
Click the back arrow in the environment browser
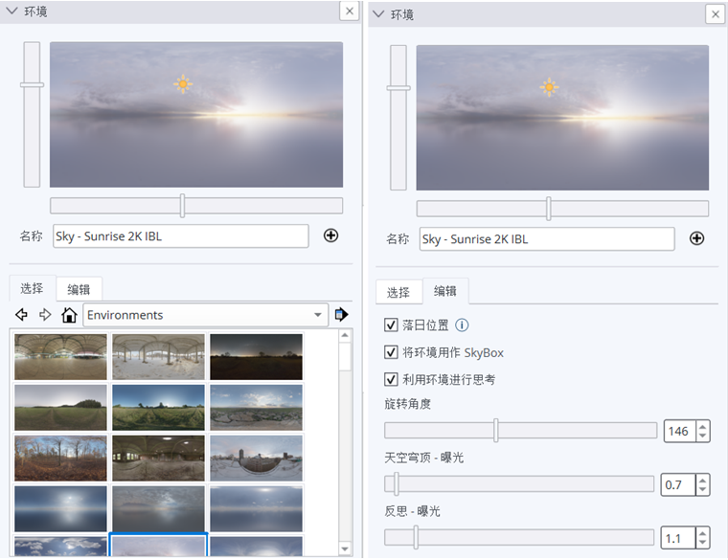(x=21, y=315)
